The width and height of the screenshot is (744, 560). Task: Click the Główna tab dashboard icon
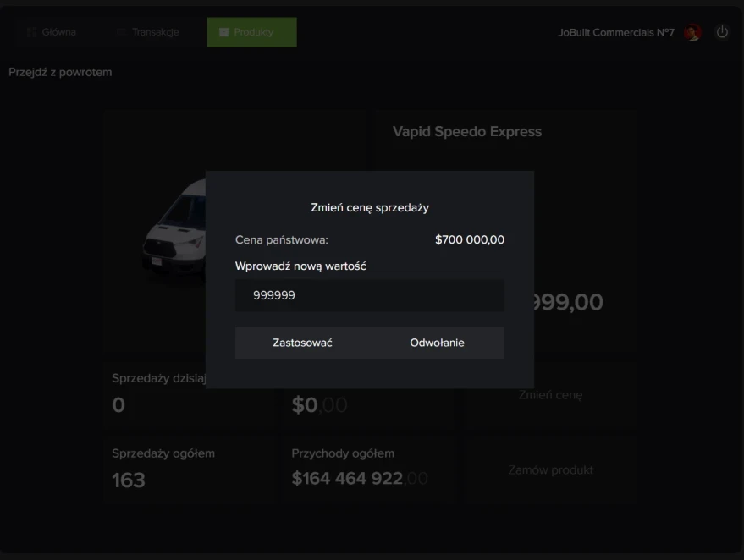click(32, 32)
